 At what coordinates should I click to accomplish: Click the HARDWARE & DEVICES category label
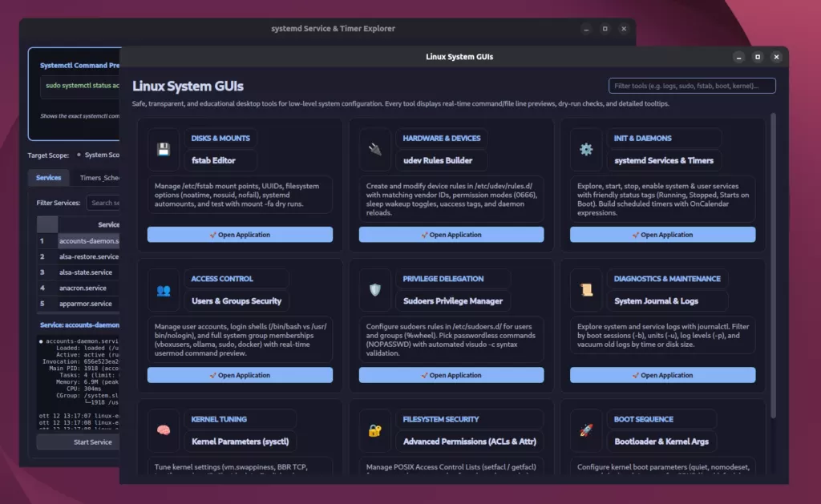point(442,139)
